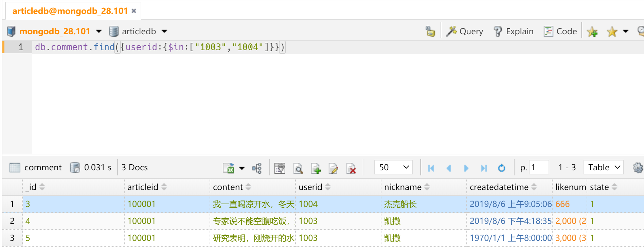Open the mongodb_28.101 connection dropdown

point(99,31)
